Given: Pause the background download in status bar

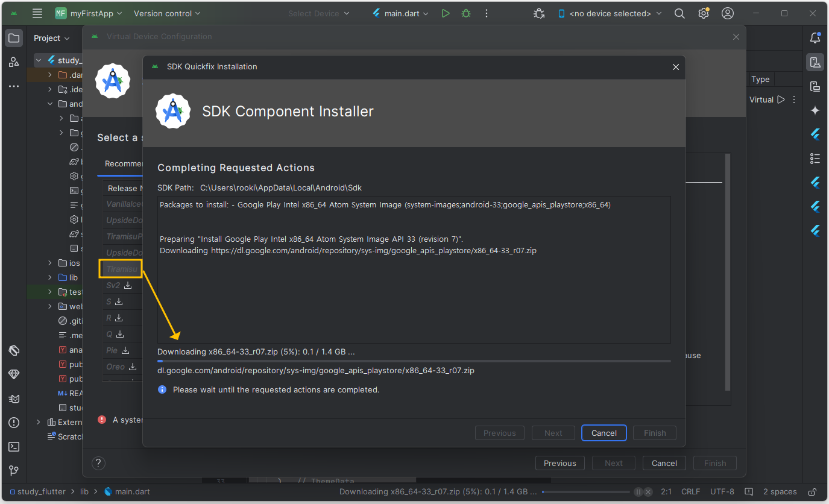Looking at the screenshot, I should 638,492.
